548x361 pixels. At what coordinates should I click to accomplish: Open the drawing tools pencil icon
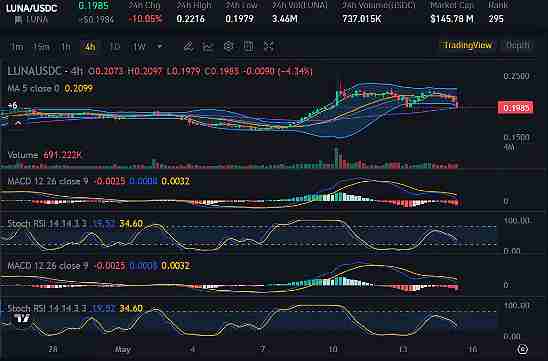(x=189, y=46)
